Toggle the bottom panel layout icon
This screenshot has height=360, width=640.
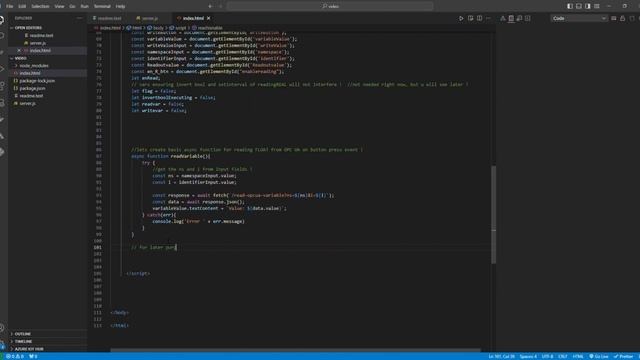tap(579, 6)
